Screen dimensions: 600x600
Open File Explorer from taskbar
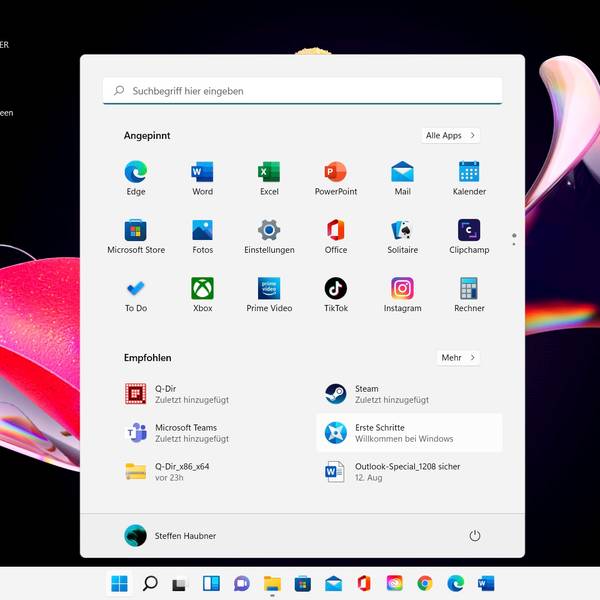272,584
